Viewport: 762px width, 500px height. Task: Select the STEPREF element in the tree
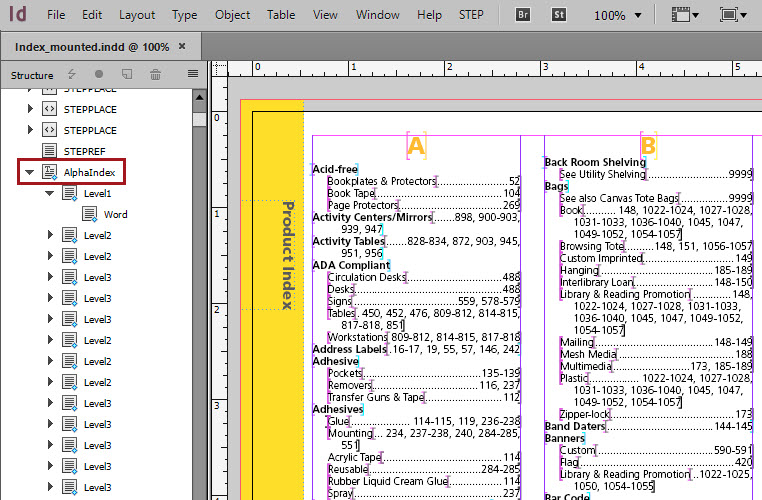84,151
